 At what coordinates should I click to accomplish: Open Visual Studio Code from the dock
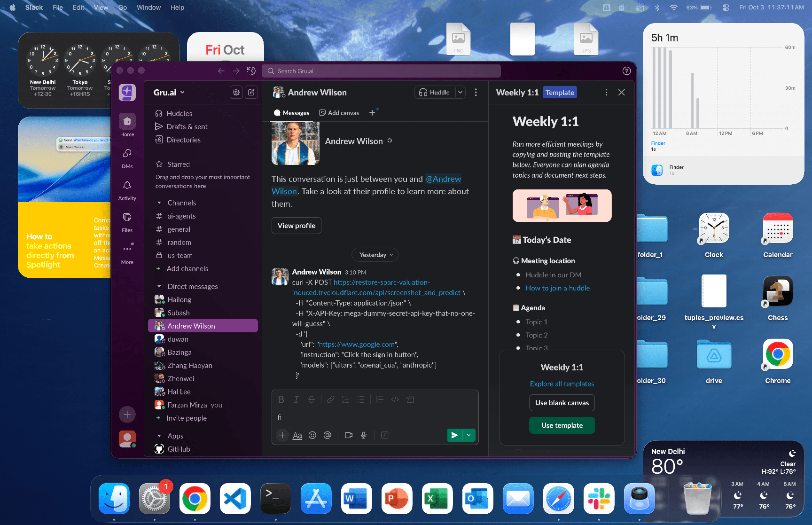pyautogui.click(x=235, y=499)
